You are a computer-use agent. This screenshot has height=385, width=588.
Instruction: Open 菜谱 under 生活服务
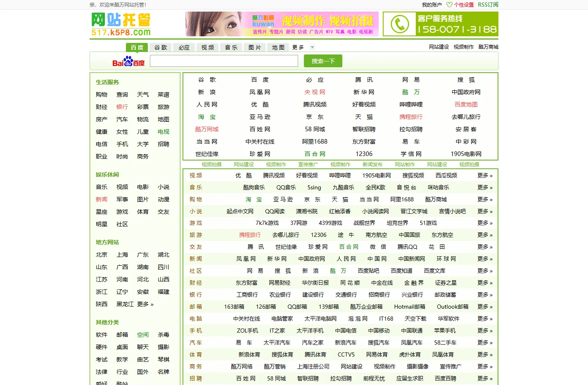click(x=164, y=94)
